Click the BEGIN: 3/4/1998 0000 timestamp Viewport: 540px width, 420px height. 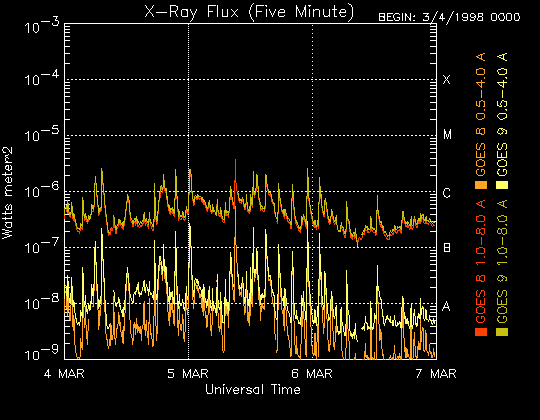tap(449, 17)
